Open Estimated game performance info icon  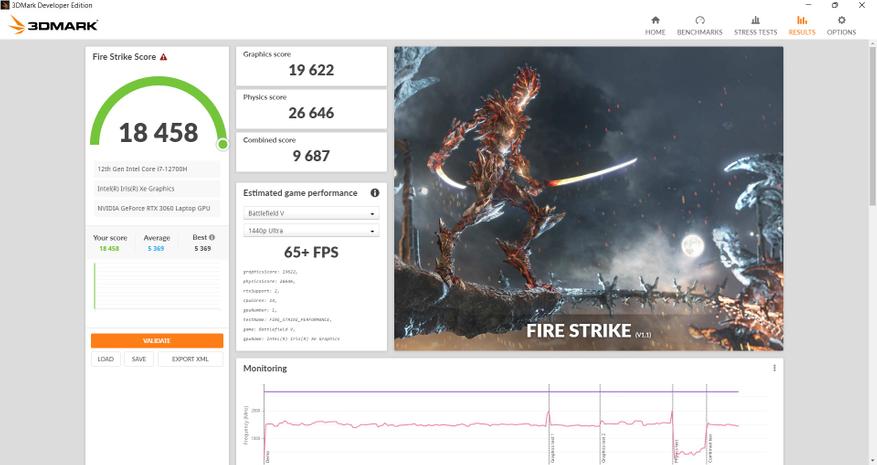(x=375, y=193)
